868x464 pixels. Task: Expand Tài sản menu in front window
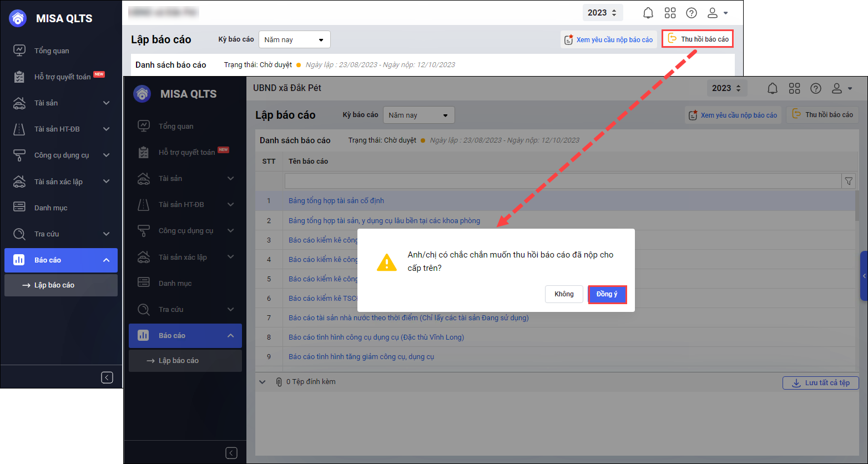pos(185,178)
